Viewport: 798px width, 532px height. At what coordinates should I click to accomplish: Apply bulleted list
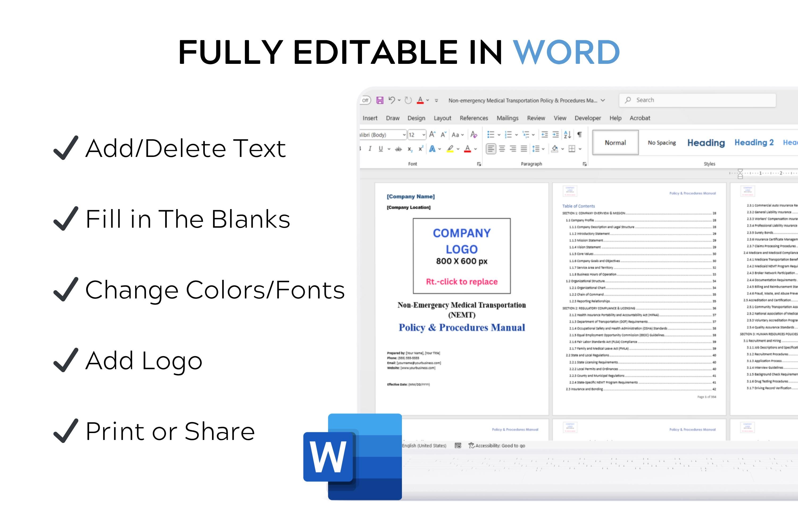pyautogui.click(x=491, y=134)
